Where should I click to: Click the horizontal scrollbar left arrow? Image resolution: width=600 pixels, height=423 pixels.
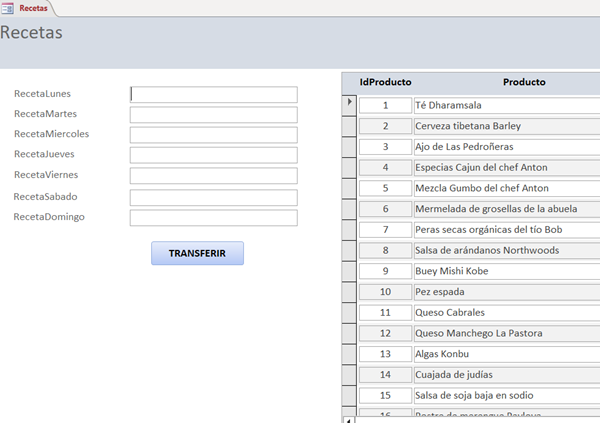click(x=347, y=419)
